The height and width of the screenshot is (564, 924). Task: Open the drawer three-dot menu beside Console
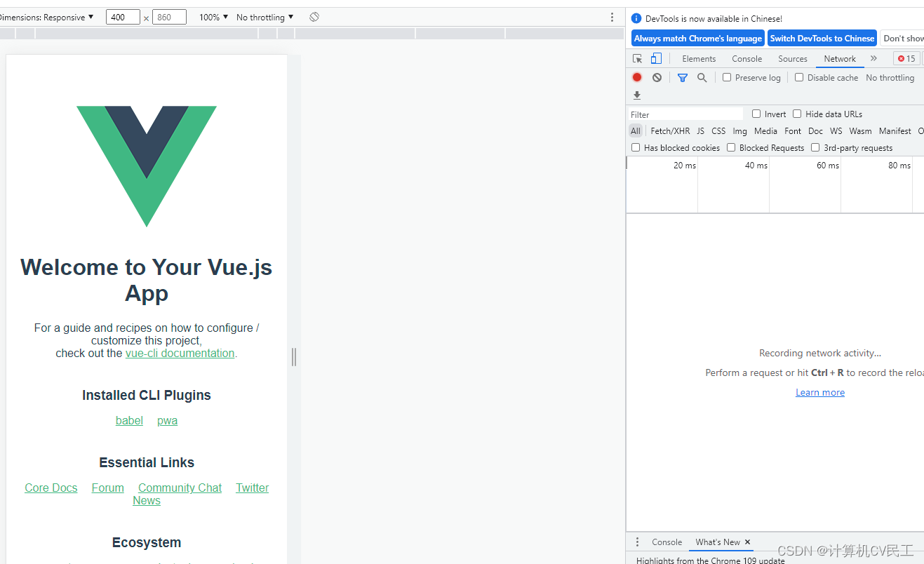(637, 542)
